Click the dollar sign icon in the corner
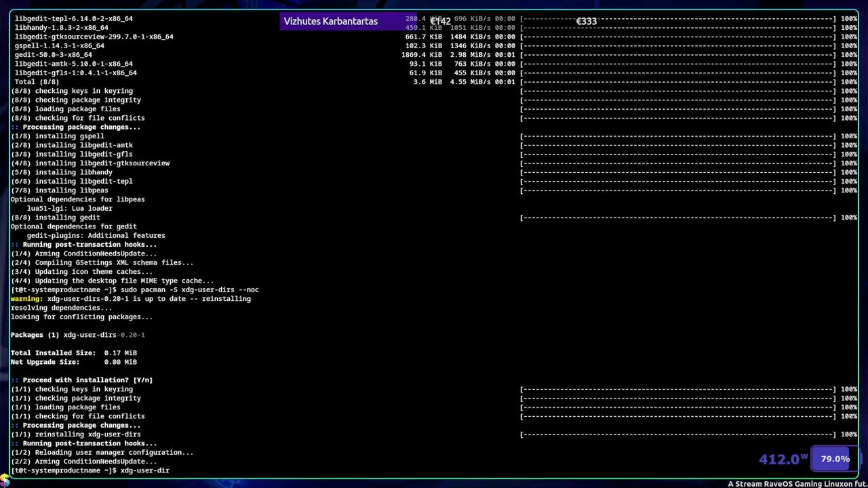Image resolution: width=868 pixels, height=488 pixels. [x=3, y=479]
